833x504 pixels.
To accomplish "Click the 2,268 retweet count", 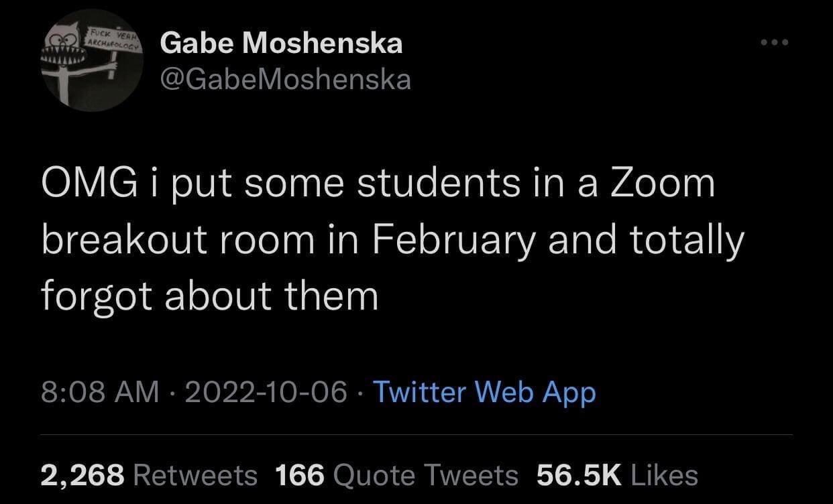I will coord(82,475).
